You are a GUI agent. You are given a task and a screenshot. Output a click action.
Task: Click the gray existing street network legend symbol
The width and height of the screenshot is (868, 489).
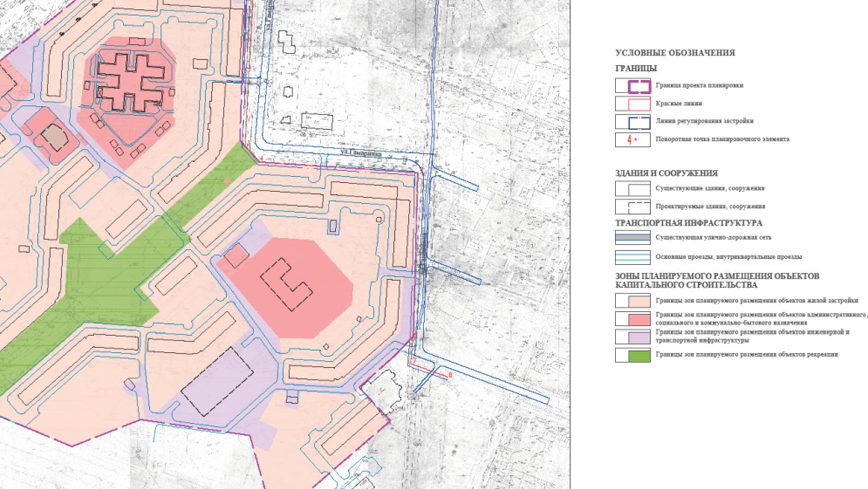click(x=632, y=238)
